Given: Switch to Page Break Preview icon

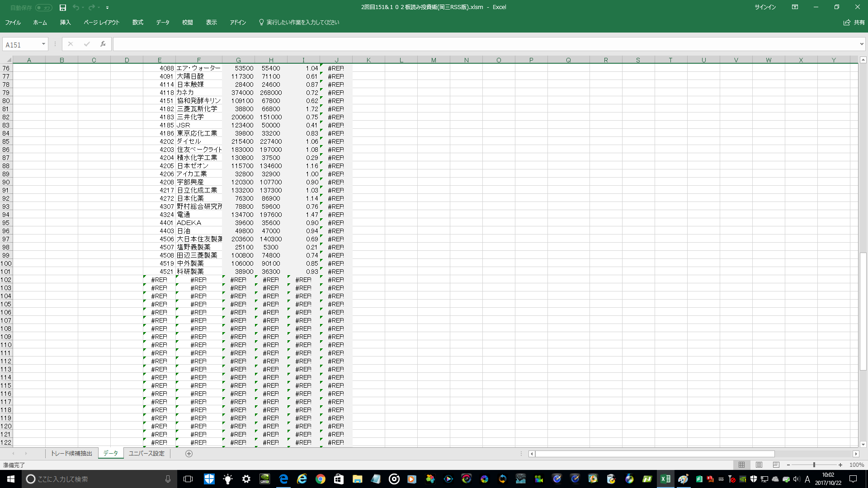Looking at the screenshot, I should pos(776,465).
